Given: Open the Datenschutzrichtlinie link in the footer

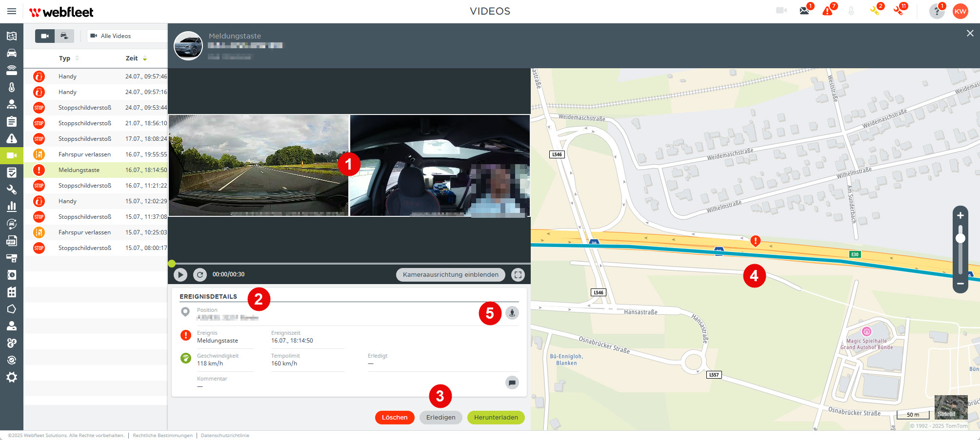Looking at the screenshot, I should 225,435.
